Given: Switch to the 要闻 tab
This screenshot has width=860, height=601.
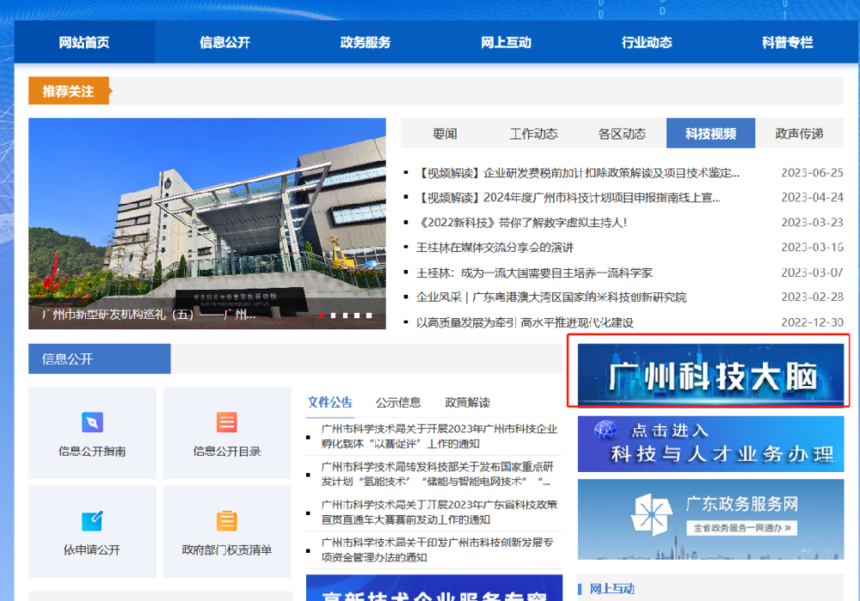Looking at the screenshot, I should [x=445, y=133].
